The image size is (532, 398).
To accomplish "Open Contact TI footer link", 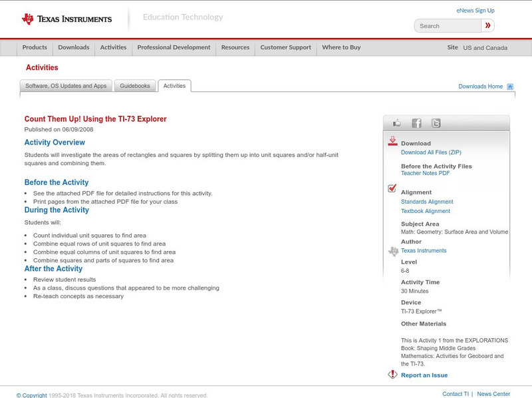I will pyautogui.click(x=456, y=394).
